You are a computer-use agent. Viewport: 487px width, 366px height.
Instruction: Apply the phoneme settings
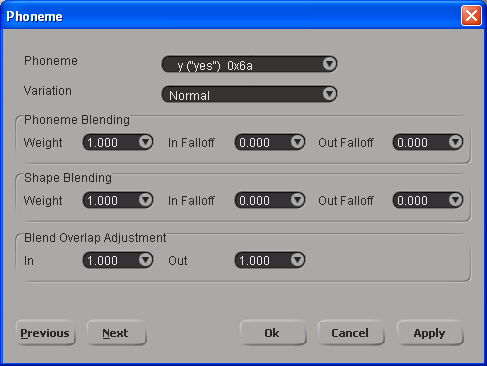click(x=430, y=333)
